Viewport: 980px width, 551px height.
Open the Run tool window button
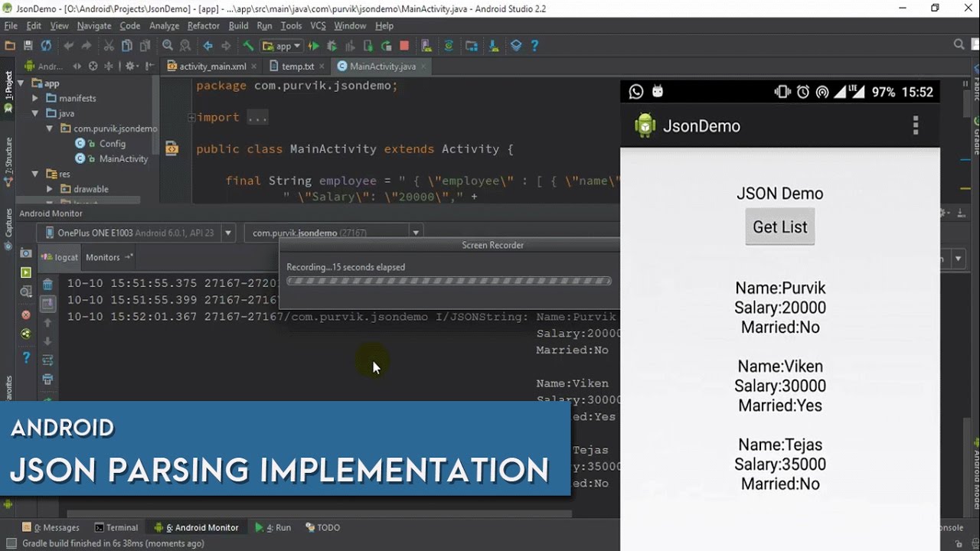click(273, 527)
